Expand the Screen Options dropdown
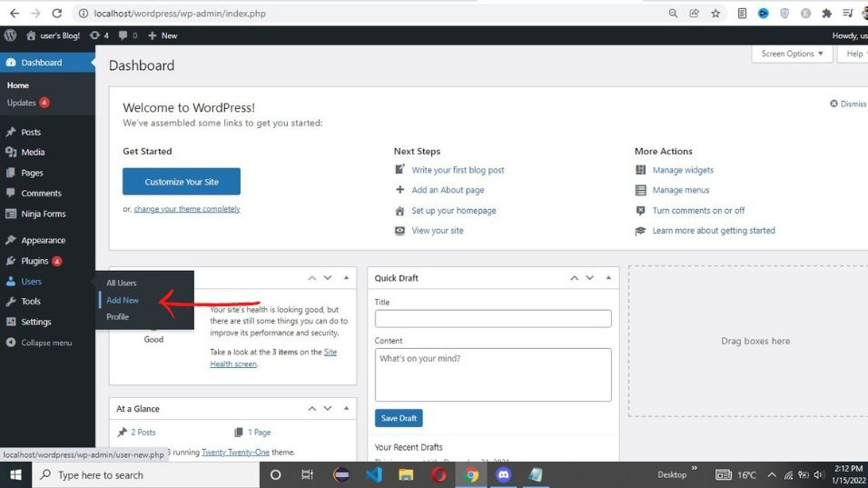 792,54
